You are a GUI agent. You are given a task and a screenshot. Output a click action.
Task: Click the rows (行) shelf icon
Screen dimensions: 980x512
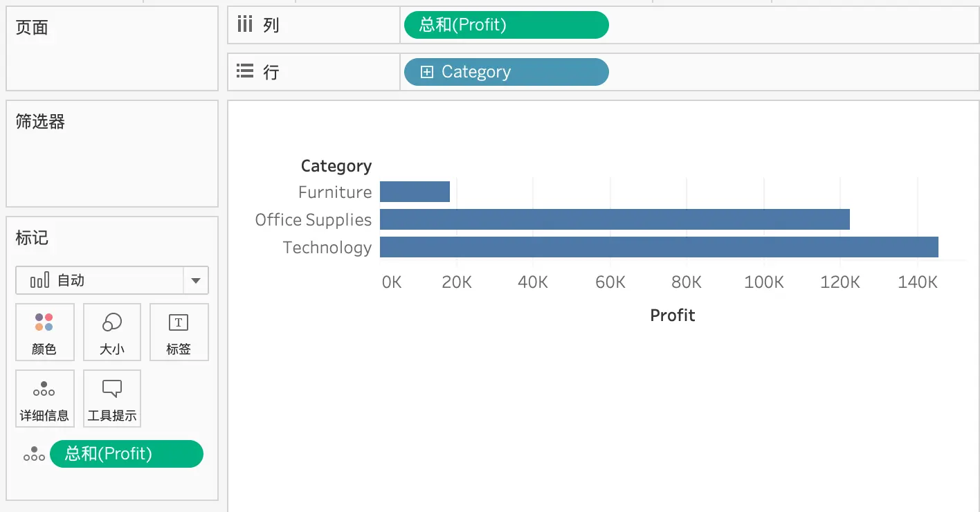[245, 71]
